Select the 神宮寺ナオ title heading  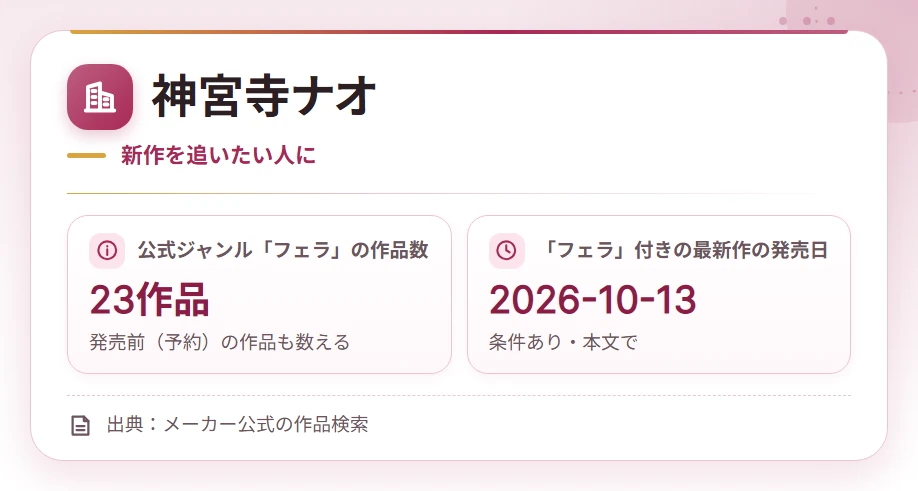[264, 97]
